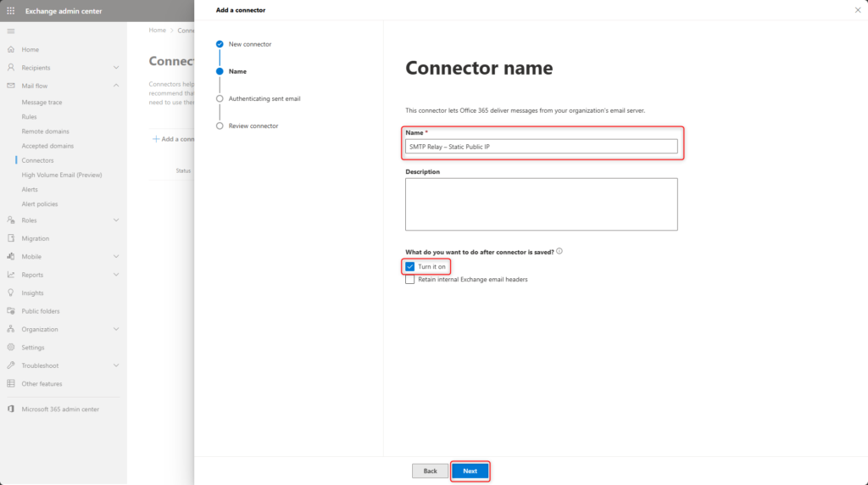Image resolution: width=868 pixels, height=485 pixels.
Task: Click the Other features grid icon
Action: tap(10, 384)
